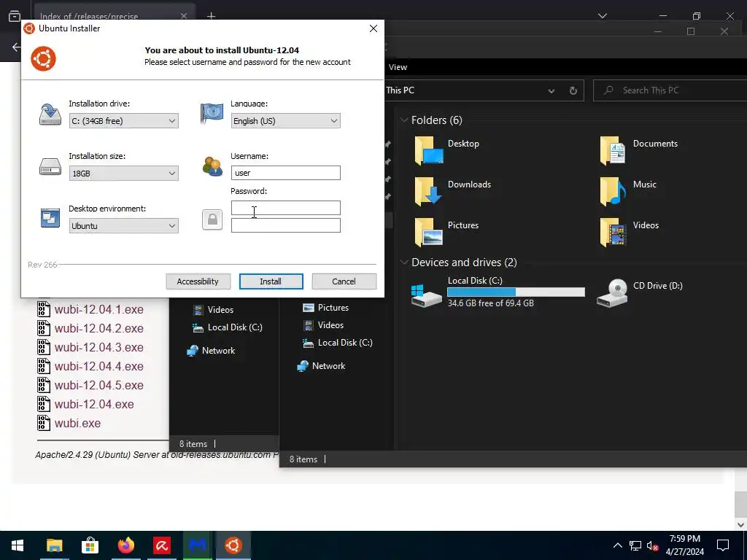Click the desktop environment icon

click(x=50, y=218)
